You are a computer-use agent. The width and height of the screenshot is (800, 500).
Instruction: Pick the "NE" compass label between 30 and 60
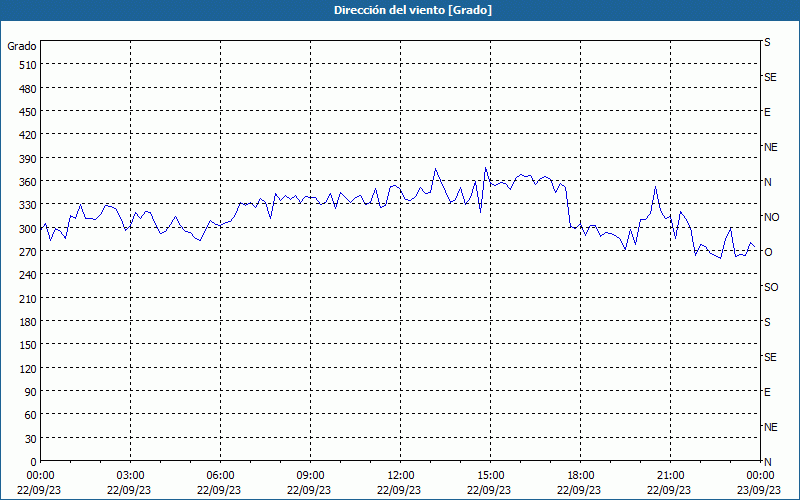[770, 427]
